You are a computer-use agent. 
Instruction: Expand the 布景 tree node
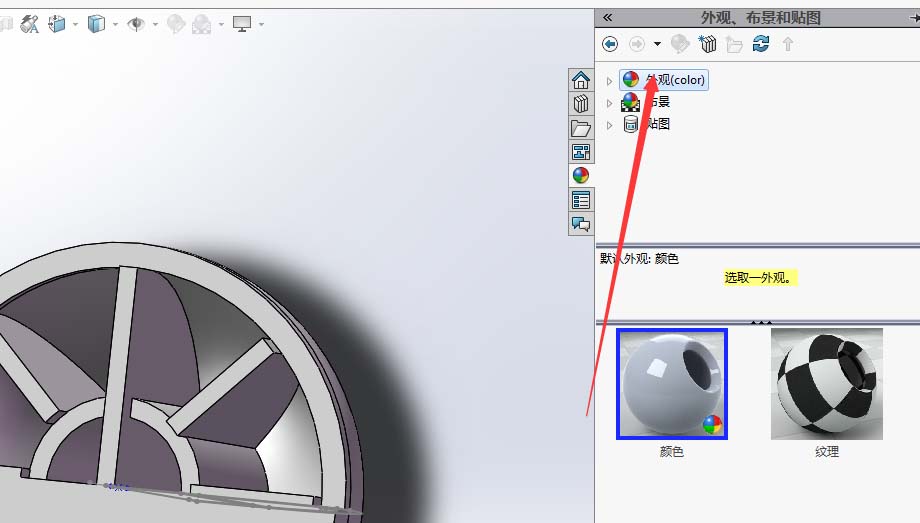[x=609, y=103]
